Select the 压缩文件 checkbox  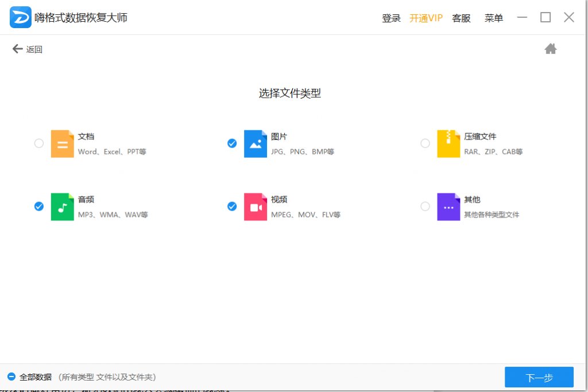(x=425, y=143)
